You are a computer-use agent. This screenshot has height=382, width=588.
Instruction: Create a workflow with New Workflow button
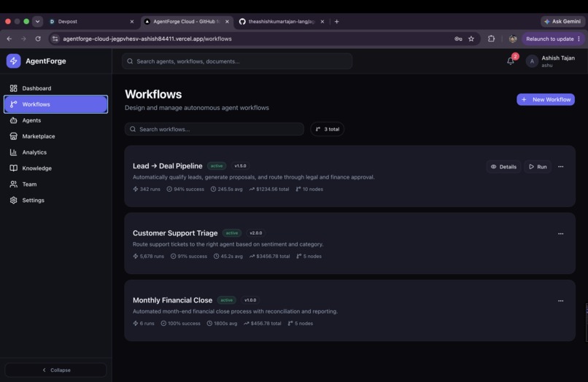[546, 99]
